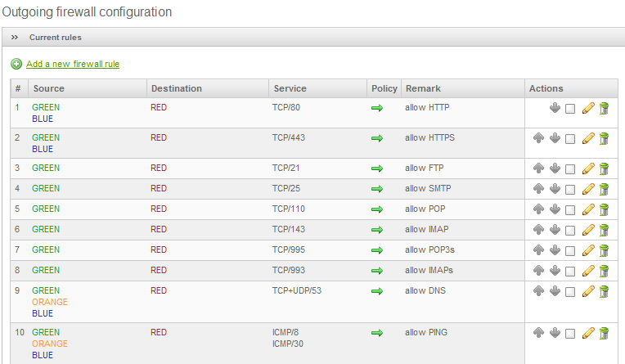The width and height of the screenshot is (625, 364).
Task: Toggle the allow HTTP rule checkbox
Action: click(x=570, y=108)
